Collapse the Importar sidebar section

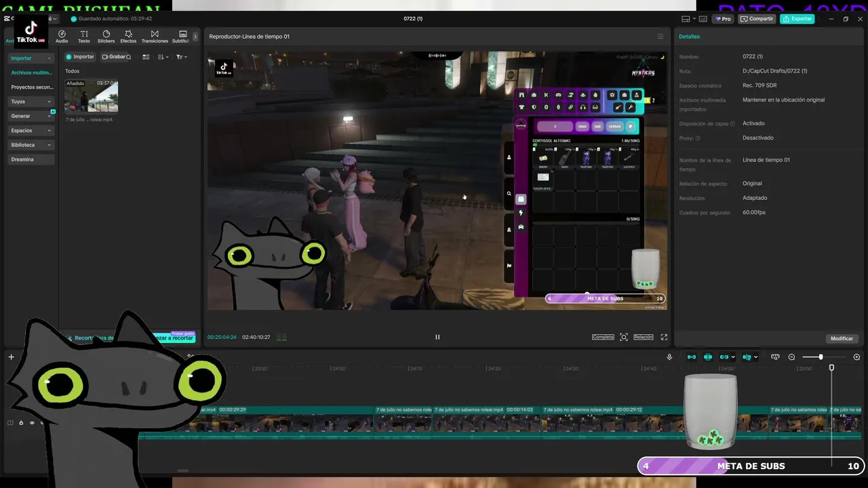pos(31,58)
